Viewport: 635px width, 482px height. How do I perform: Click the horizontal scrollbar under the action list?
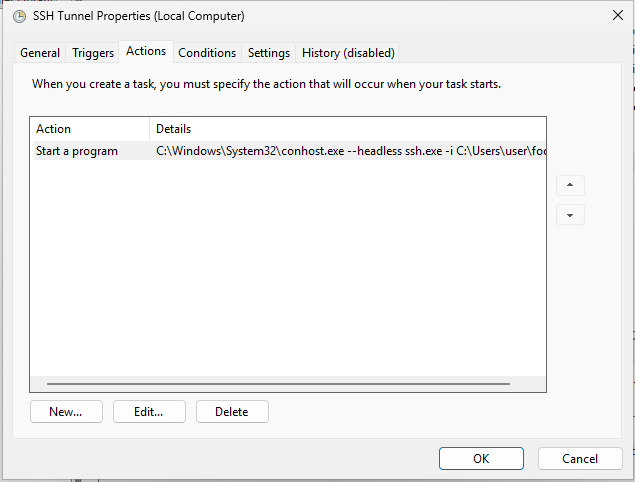tap(278, 383)
